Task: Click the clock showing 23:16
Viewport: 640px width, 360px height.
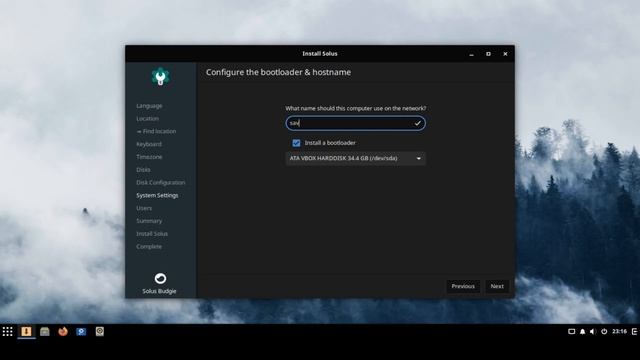Action: [x=619, y=331]
